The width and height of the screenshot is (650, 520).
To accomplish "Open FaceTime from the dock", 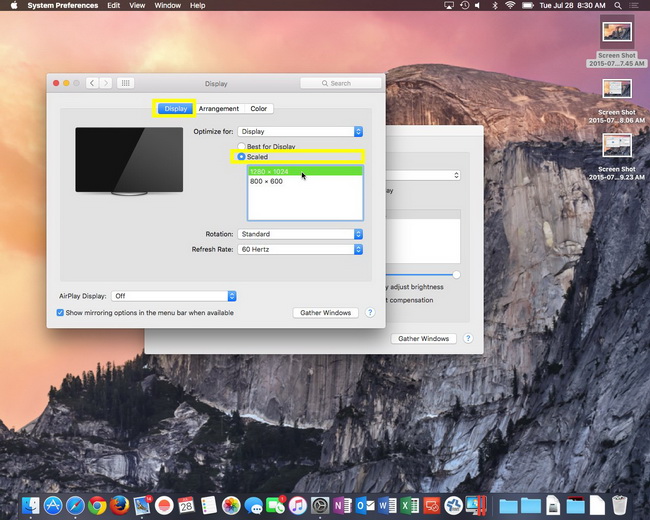I will [x=275, y=505].
